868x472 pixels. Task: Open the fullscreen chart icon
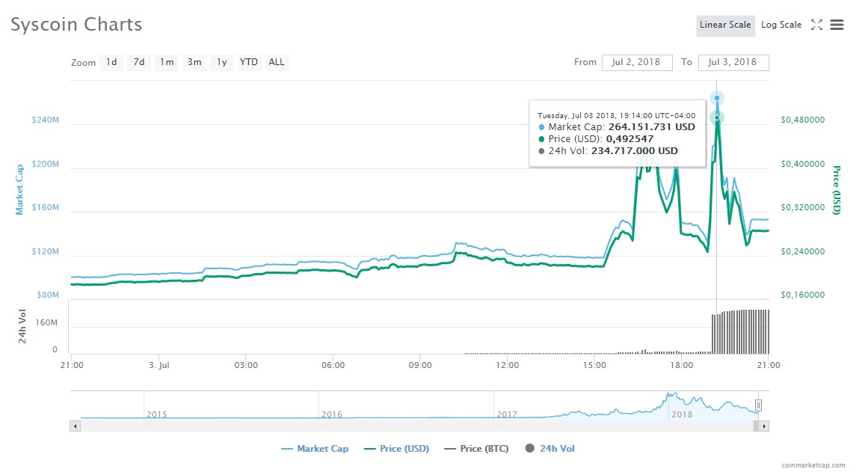816,25
